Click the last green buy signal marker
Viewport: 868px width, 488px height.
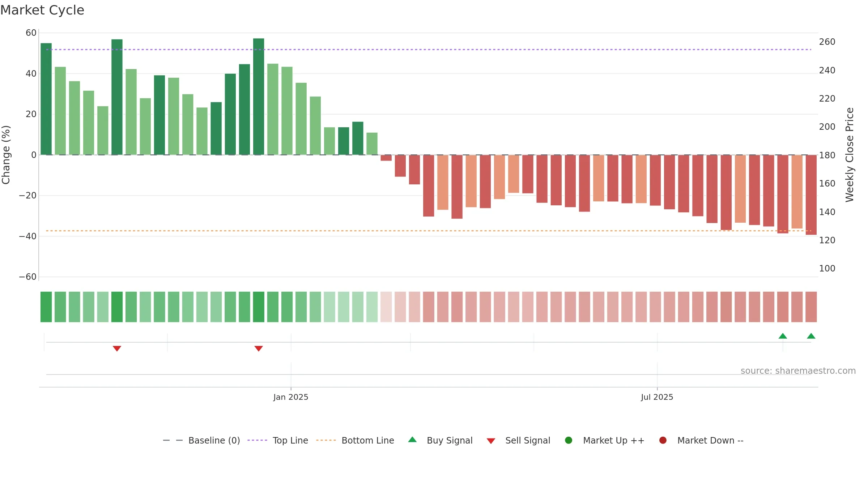(811, 336)
